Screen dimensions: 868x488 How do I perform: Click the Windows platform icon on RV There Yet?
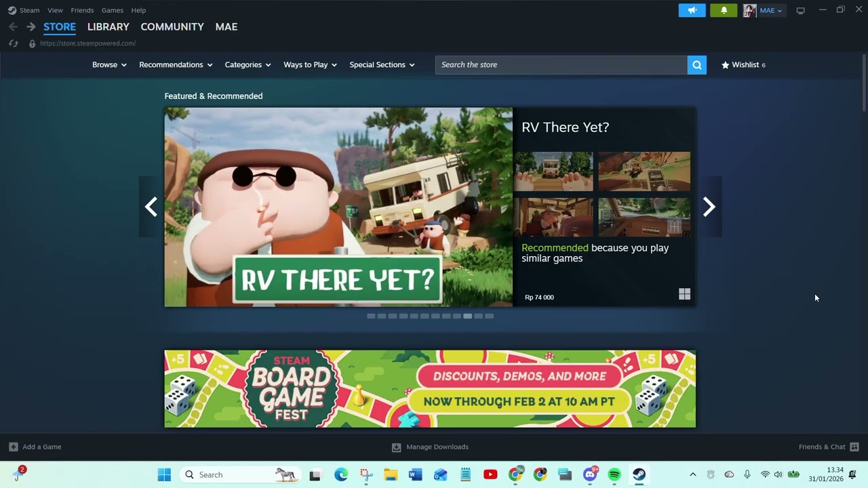point(684,293)
